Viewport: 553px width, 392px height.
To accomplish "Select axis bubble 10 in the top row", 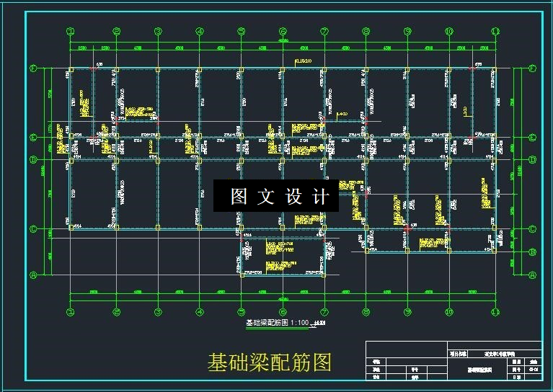I will coord(449,32).
